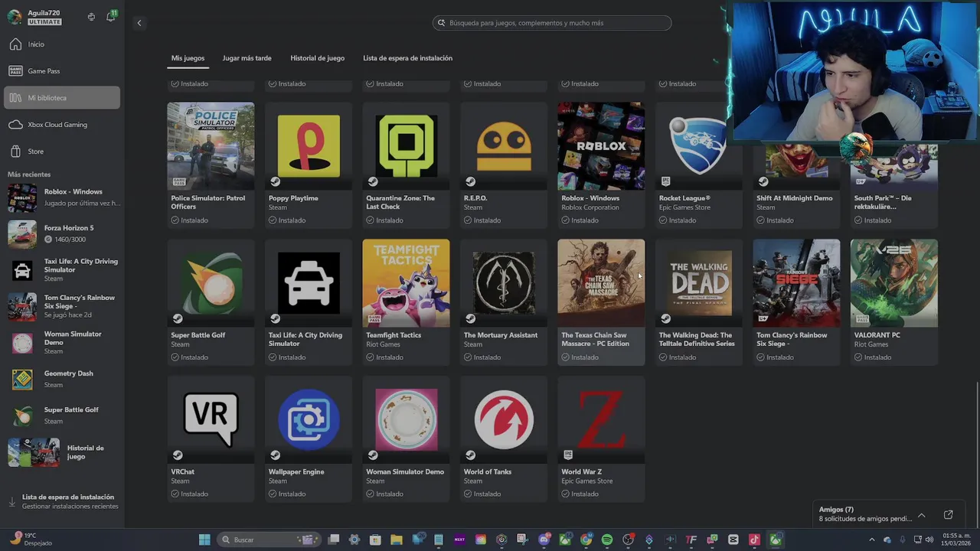Screen dimensions: 980x551
Task: Open Task View on the taskbar
Action: coord(334,540)
